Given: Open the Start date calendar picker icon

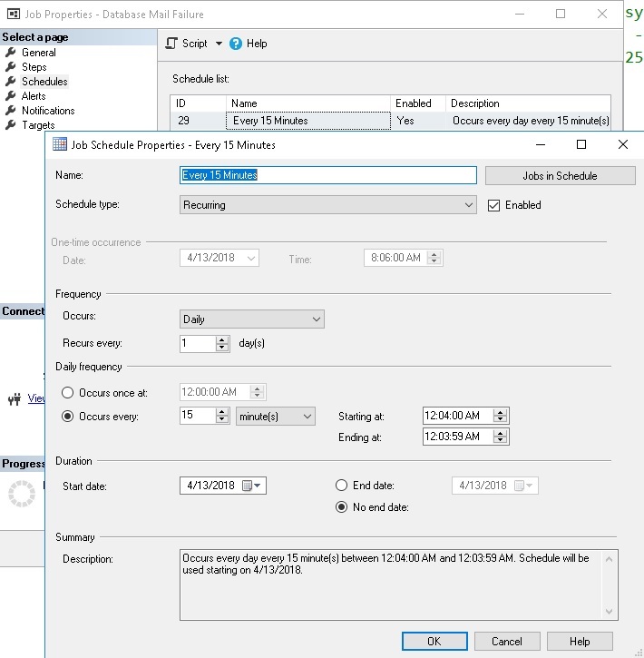Looking at the screenshot, I should point(252,486).
